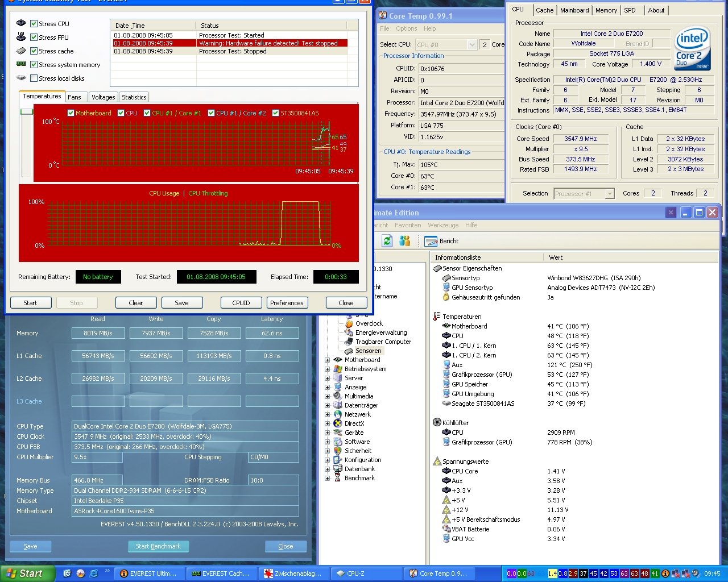Expand Server tree node
Screen dimensions: 728x582
click(x=327, y=378)
